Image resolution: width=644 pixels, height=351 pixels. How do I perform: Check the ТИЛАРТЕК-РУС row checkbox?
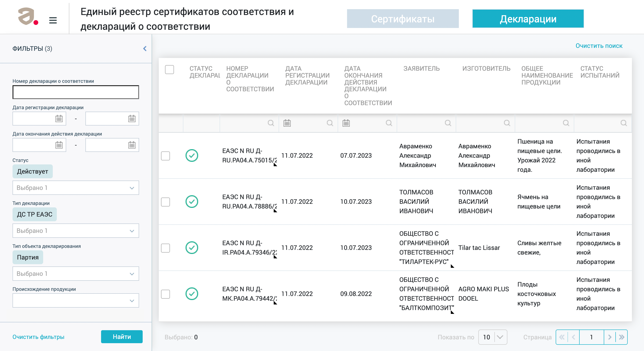pos(165,248)
